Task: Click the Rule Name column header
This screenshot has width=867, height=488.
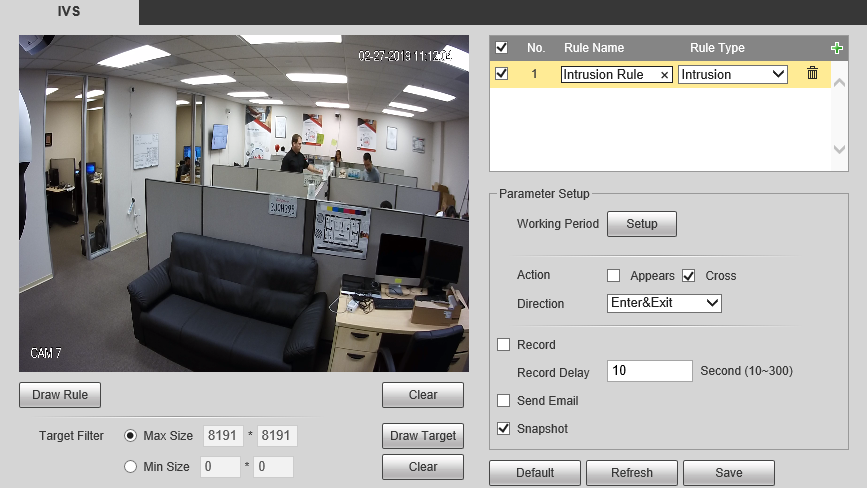Action: [594, 48]
